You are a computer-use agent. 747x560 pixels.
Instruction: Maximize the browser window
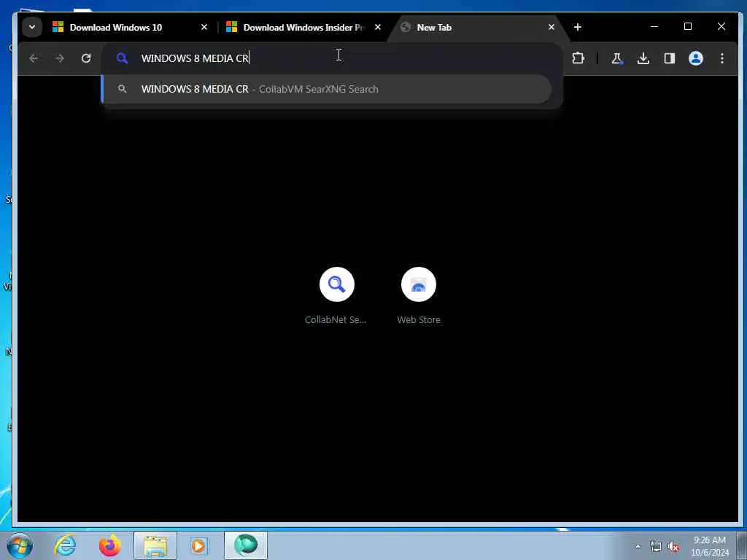coord(688,27)
